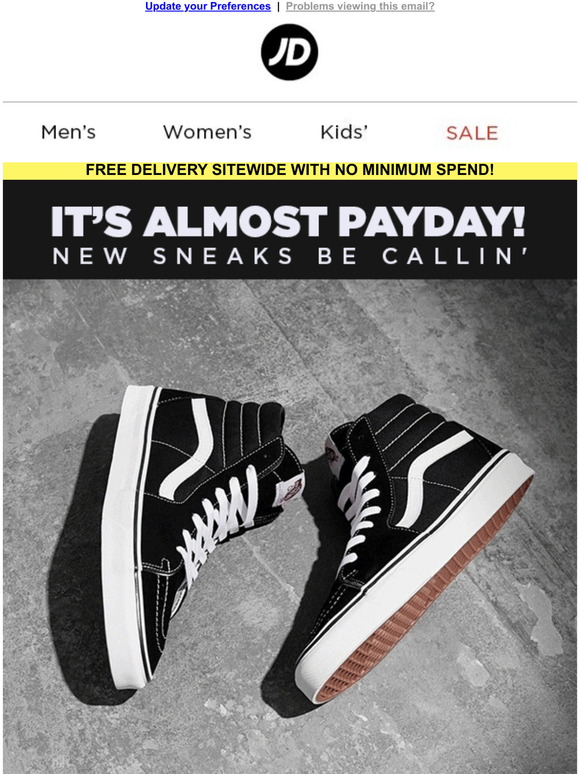Click the left high-top sneaker
580x774 pixels.
197,533
